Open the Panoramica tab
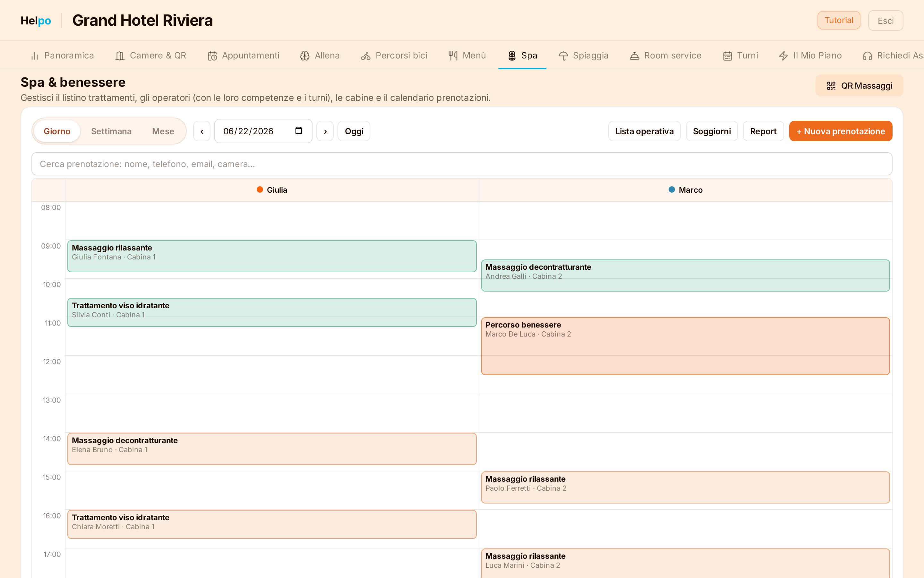 click(62, 56)
